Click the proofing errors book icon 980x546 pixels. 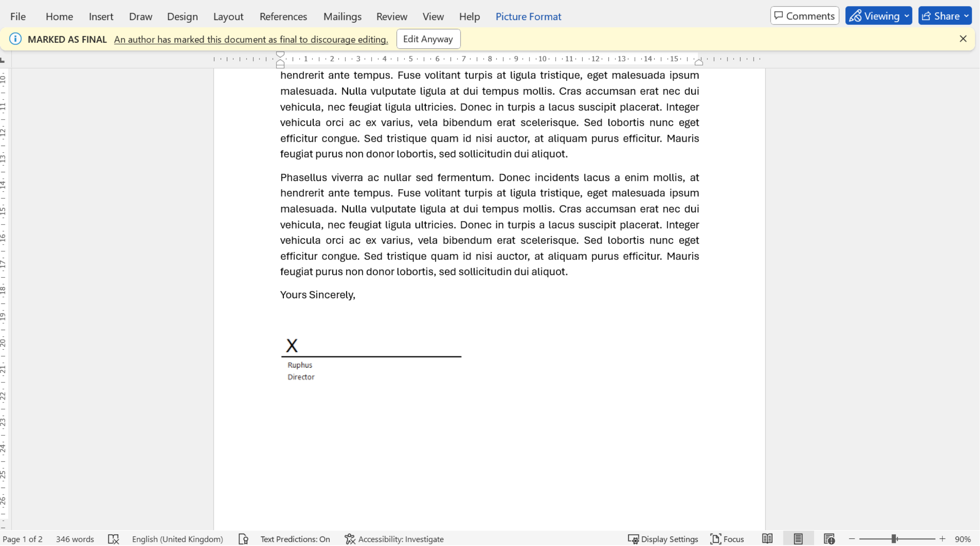pyautogui.click(x=113, y=539)
